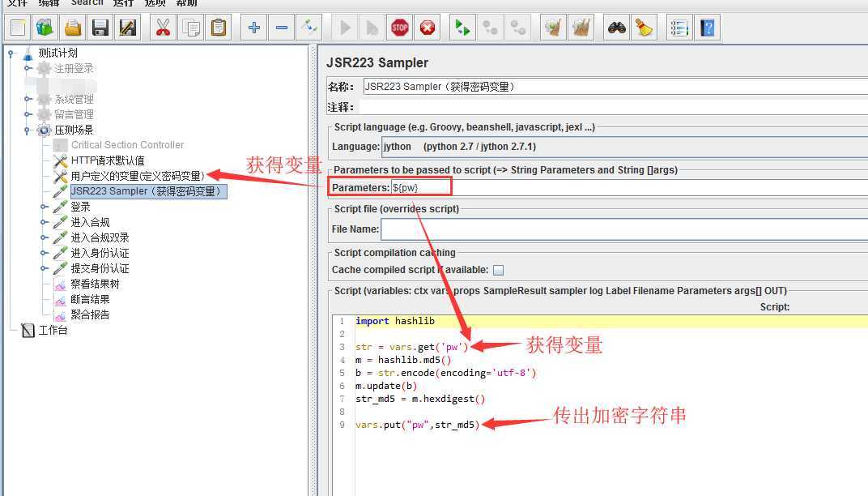Click the Copy toolbar icon
The height and width of the screenshot is (496, 868).
(191, 28)
